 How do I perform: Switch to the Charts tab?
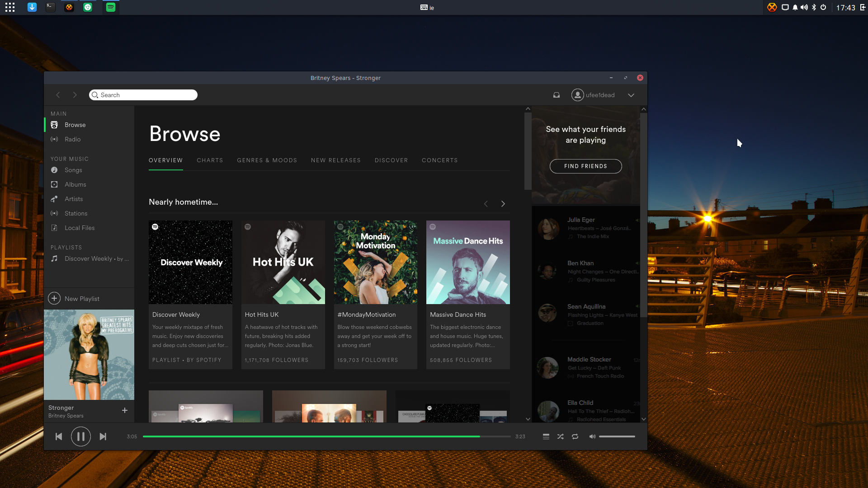(x=210, y=160)
